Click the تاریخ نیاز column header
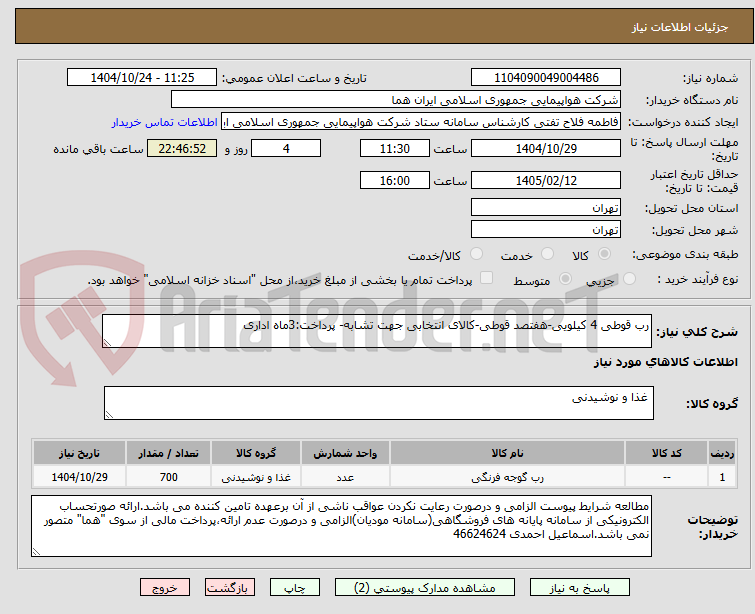755x614 pixels. [x=79, y=453]
